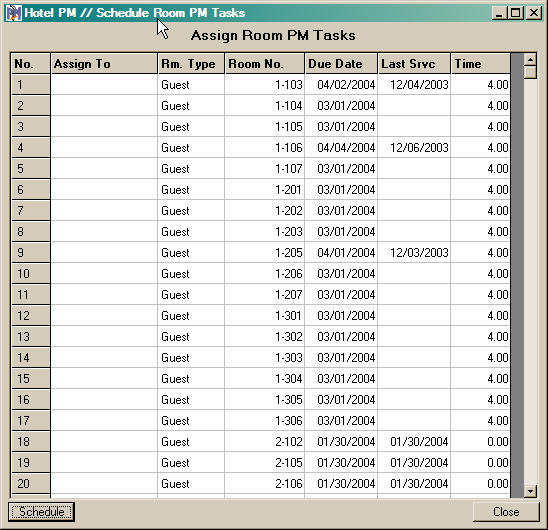Click the Schedule button
The image size is (548, 530).
pos(41,512)
